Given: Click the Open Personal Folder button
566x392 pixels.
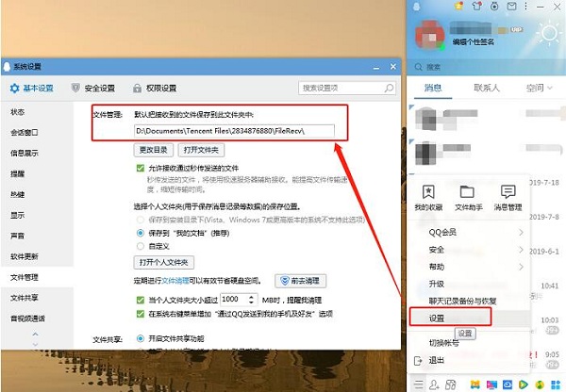Looking at the screenshot, I should [164, 263].
